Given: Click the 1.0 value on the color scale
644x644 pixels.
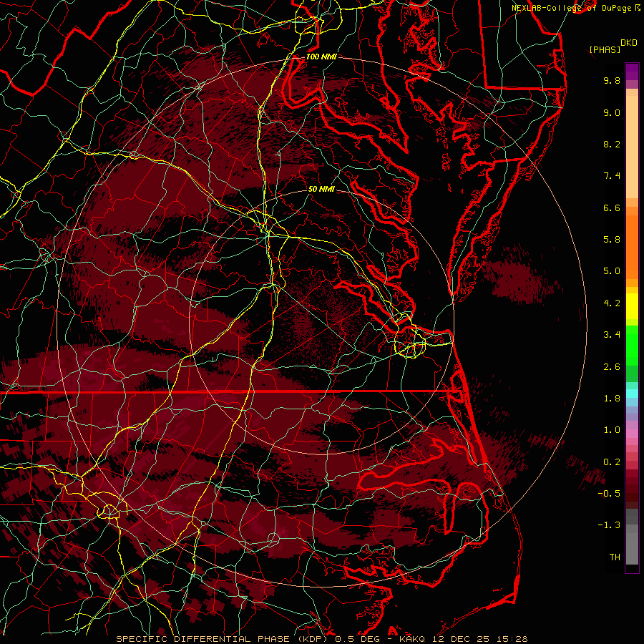Looking at the screenshot, I should [612, 430].
